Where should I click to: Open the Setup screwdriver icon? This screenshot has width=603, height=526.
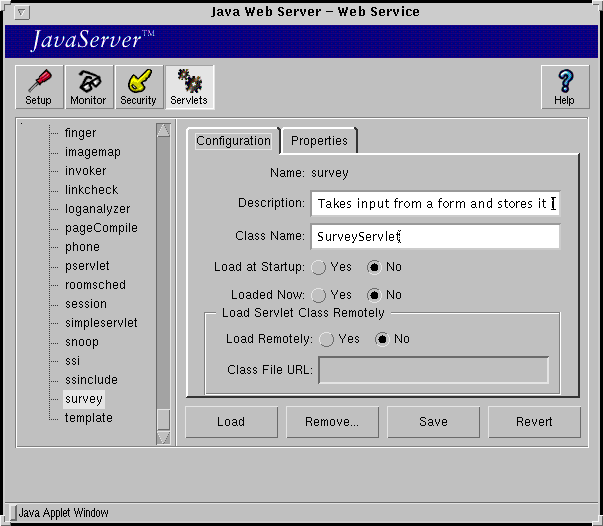point(39,87)
